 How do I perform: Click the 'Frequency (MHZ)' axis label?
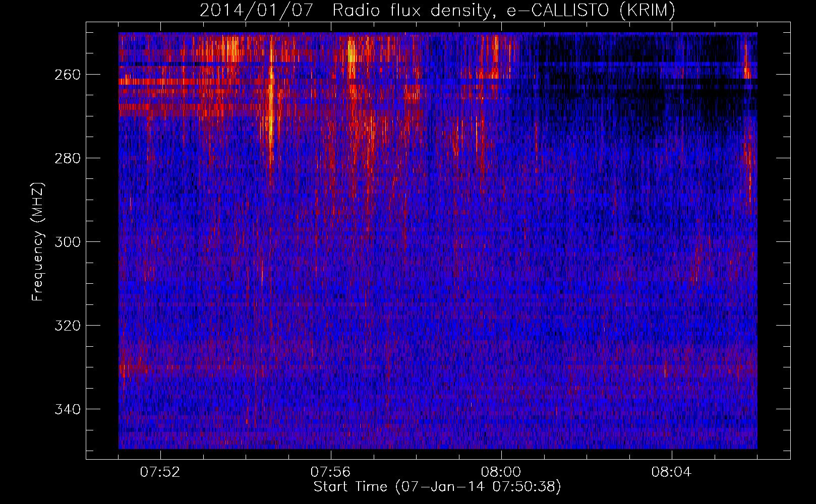38,241
